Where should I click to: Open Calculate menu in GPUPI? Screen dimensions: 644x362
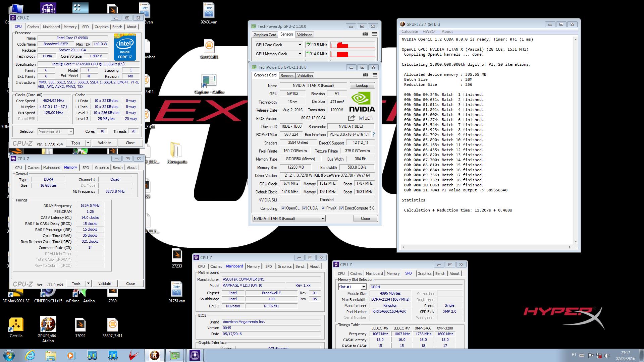[410, 32]
